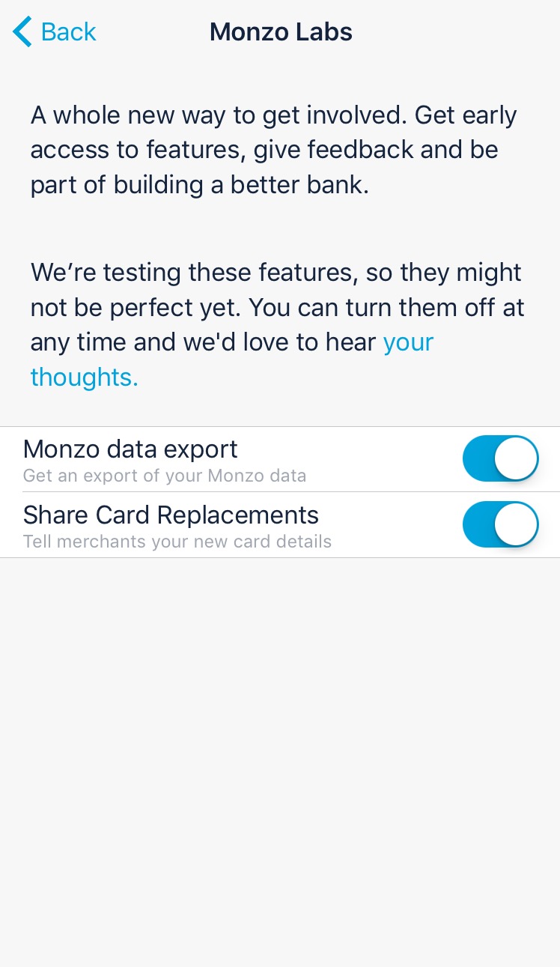
Task: Tap "Get an export of your Monzo data" subtitle
Action: click(x=165, y=476)
